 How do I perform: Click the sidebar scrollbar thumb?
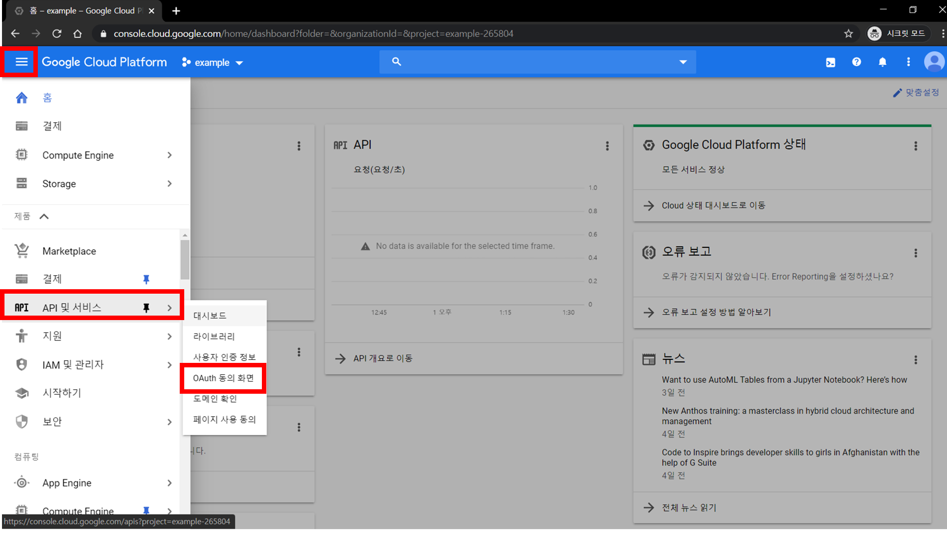pyautogui.click(x=185, y=260)
